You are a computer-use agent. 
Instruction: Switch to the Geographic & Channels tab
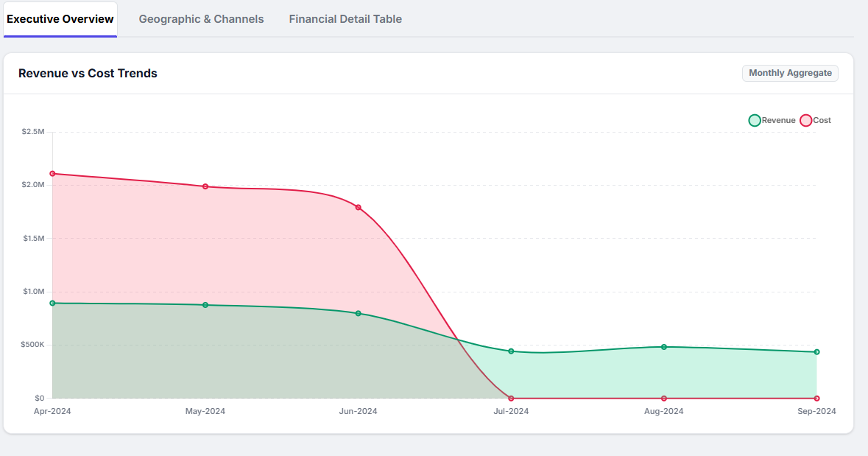point(201,18)
